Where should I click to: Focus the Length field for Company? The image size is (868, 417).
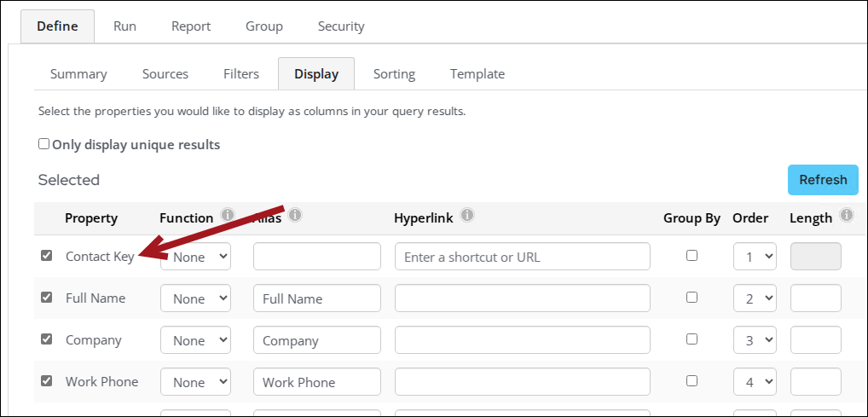click(816, 340)
